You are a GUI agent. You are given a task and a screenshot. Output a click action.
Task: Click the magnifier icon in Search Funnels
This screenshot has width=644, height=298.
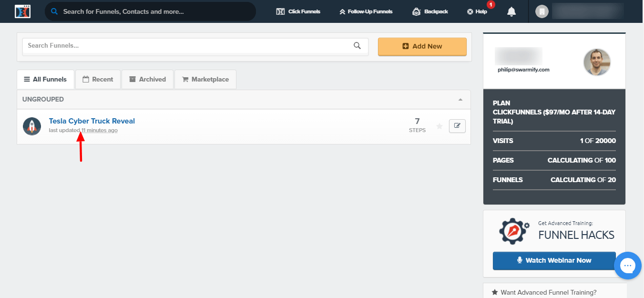tap(357, 46)
